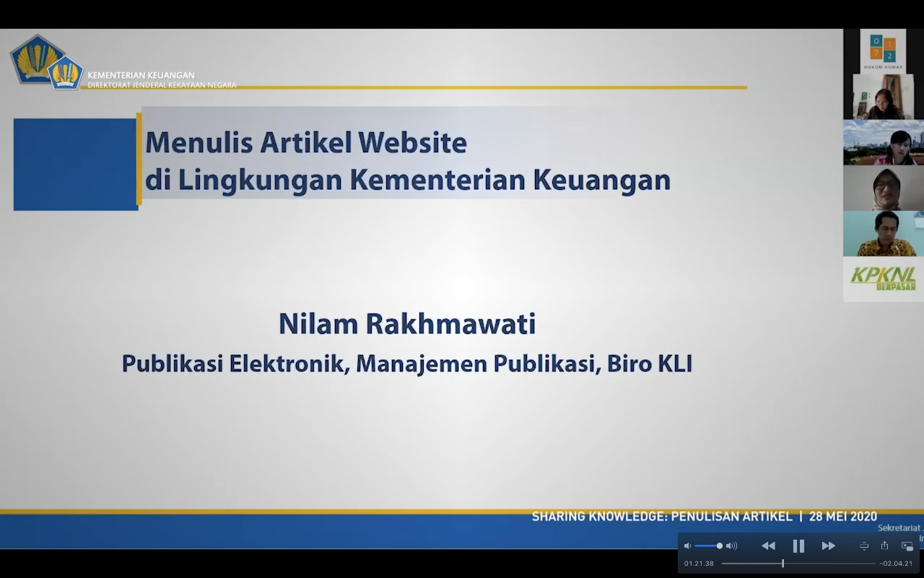Click the playhead on the timeline scrubber
Viewport: 924px width, 578px height.
pyautogui.click(x=783, y=564)
